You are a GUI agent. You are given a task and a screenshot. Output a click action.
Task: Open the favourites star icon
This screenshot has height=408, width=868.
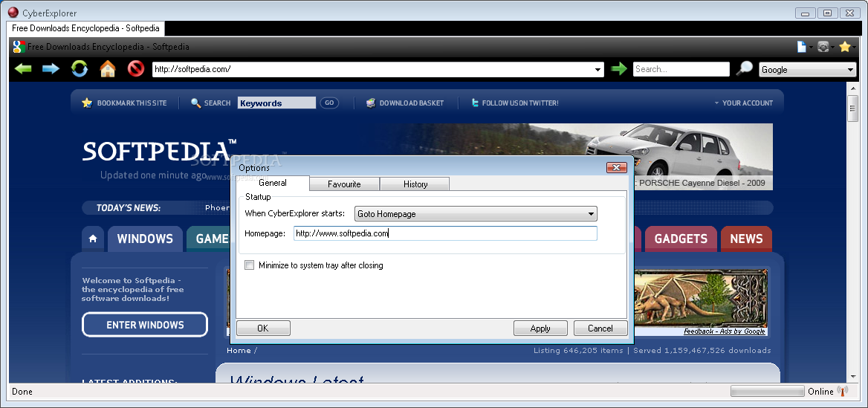tap(845, 47)
